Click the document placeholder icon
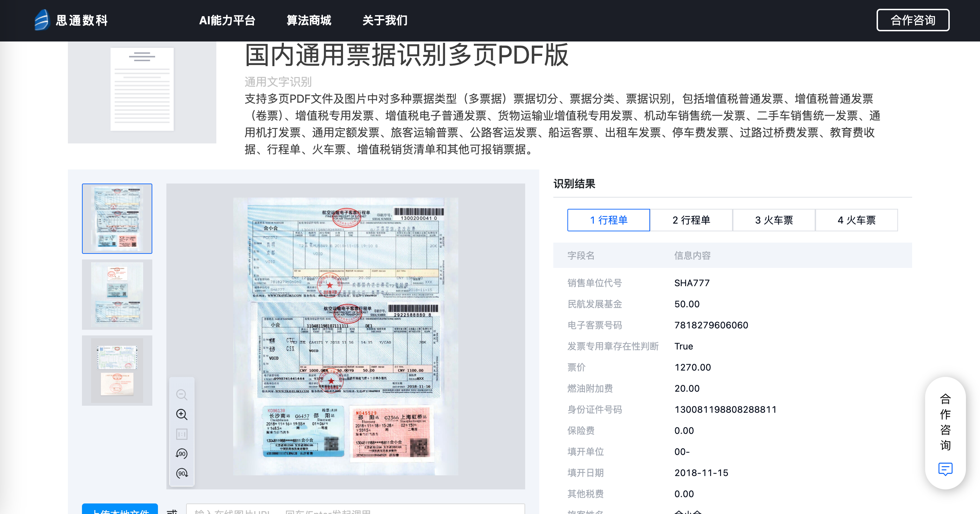 tap(142, 89)
